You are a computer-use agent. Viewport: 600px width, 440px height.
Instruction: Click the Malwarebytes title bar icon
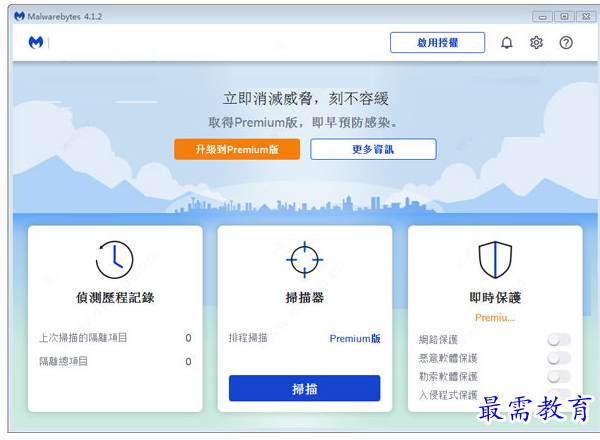[x=19, y=16]
